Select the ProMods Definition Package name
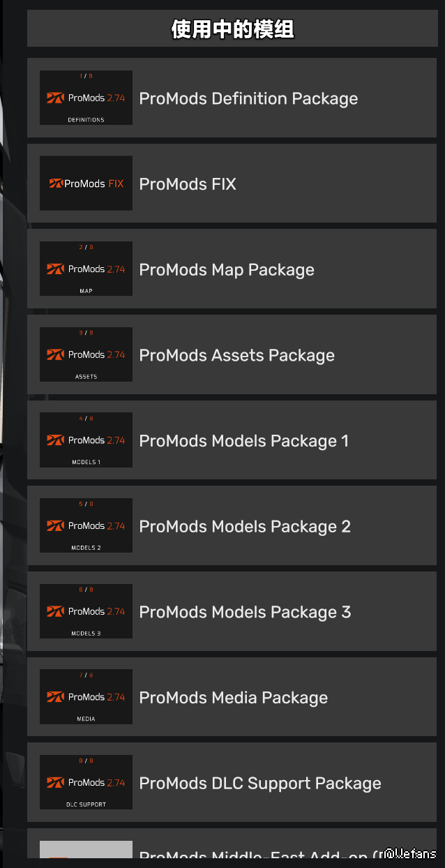This screenshot has height=868, width=445. (248, 98)
